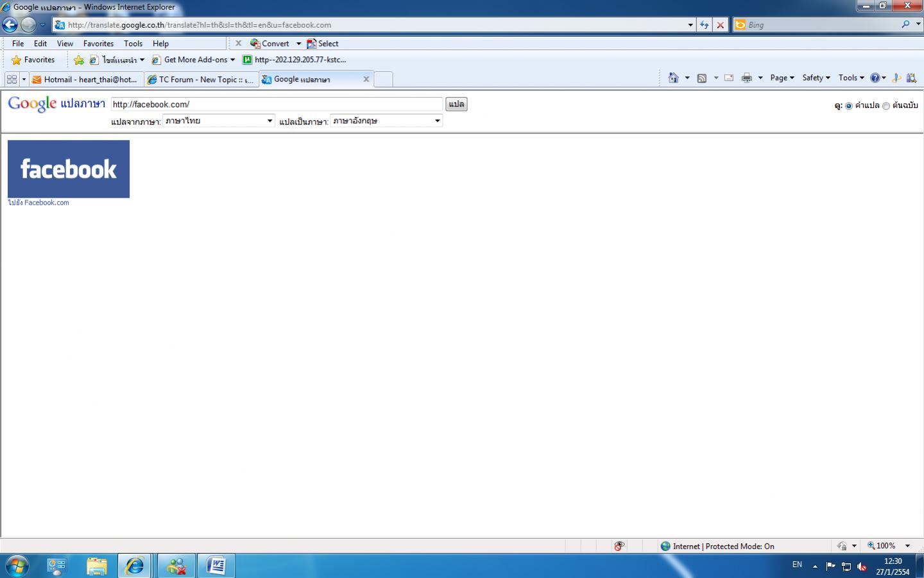Screen dimensions: 924x578
Task: Click the Convert toolbar icon
Action: (269, 44)
